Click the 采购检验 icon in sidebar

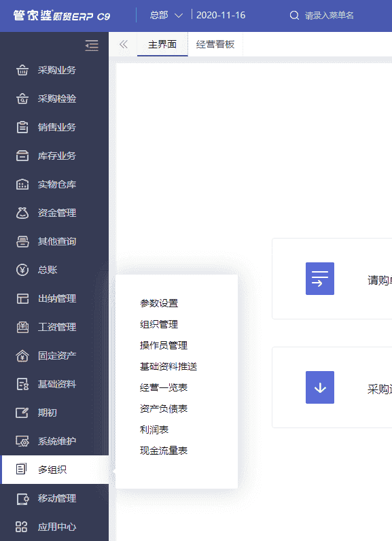(x=22, y=99)
